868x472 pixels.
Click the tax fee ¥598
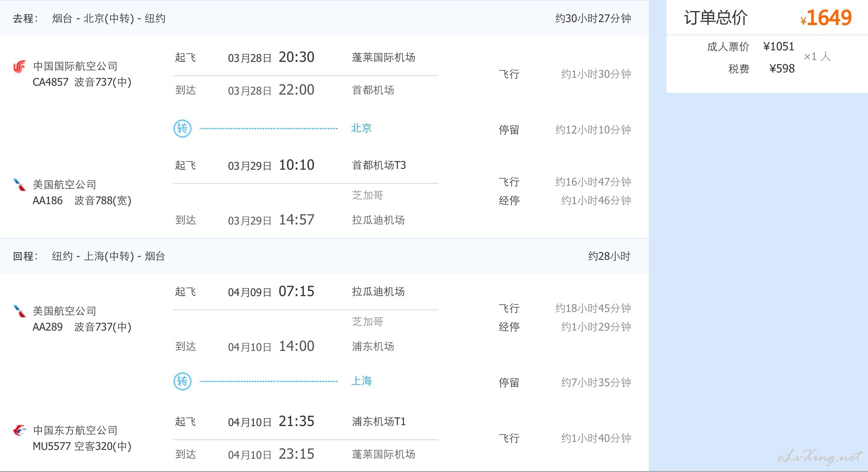[782, 69]
